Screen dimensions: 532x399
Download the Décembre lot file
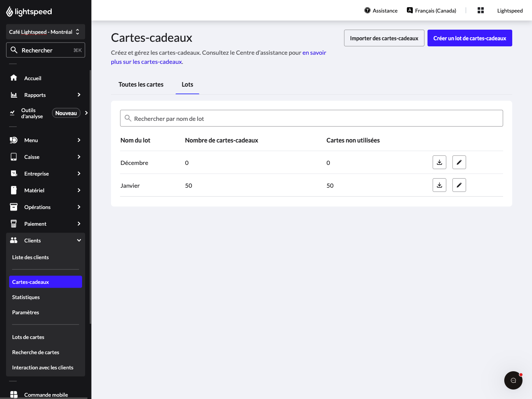click(439, 162)
